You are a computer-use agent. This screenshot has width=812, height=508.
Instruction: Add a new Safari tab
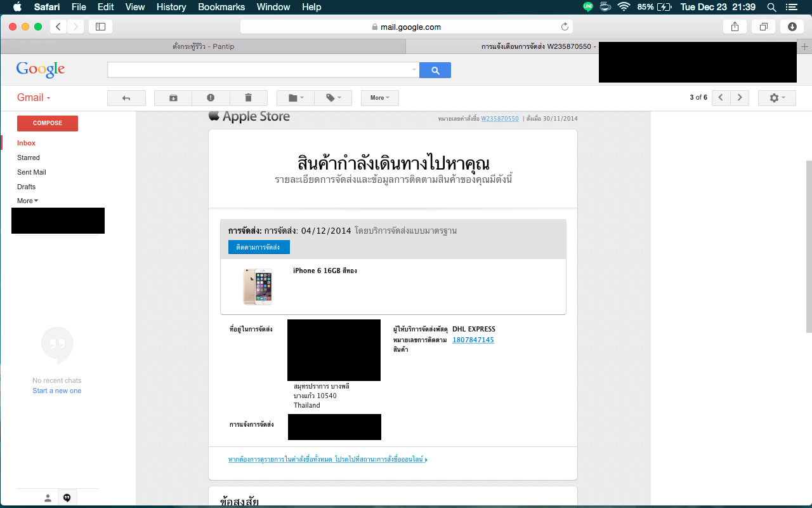point(804,46)
